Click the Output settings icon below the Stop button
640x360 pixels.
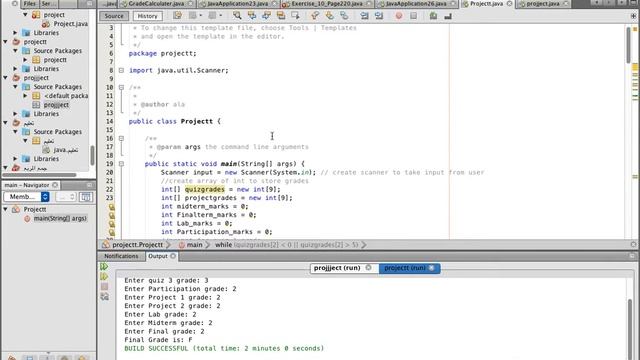click(104, 297)
